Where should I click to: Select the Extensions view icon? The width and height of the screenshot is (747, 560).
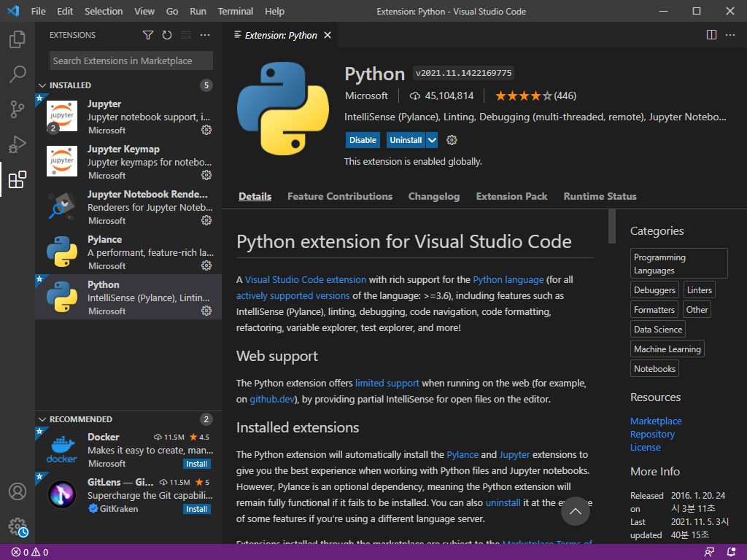[x=18, y=179]
